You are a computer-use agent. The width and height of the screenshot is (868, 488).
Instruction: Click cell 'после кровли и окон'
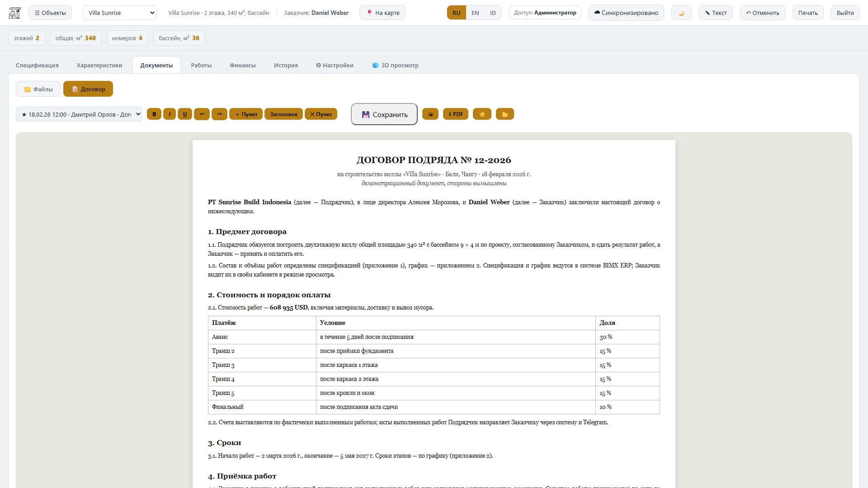point(456,393)
